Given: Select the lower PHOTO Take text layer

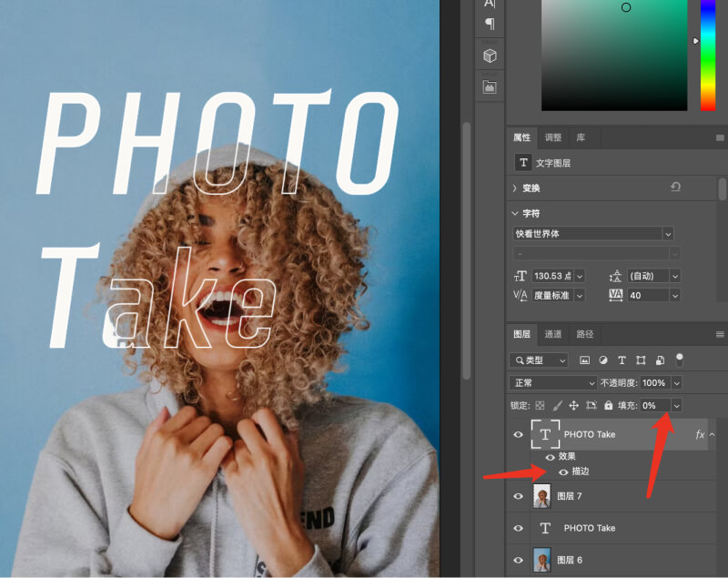Looking at the screenshot, I should (x=590, y=528).
